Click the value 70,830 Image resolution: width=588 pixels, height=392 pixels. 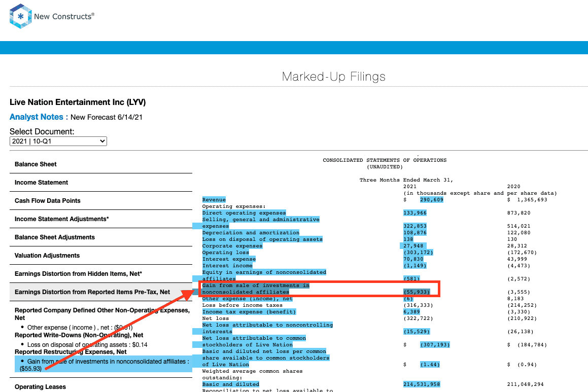pyautogui.click(x=413, y=259)
